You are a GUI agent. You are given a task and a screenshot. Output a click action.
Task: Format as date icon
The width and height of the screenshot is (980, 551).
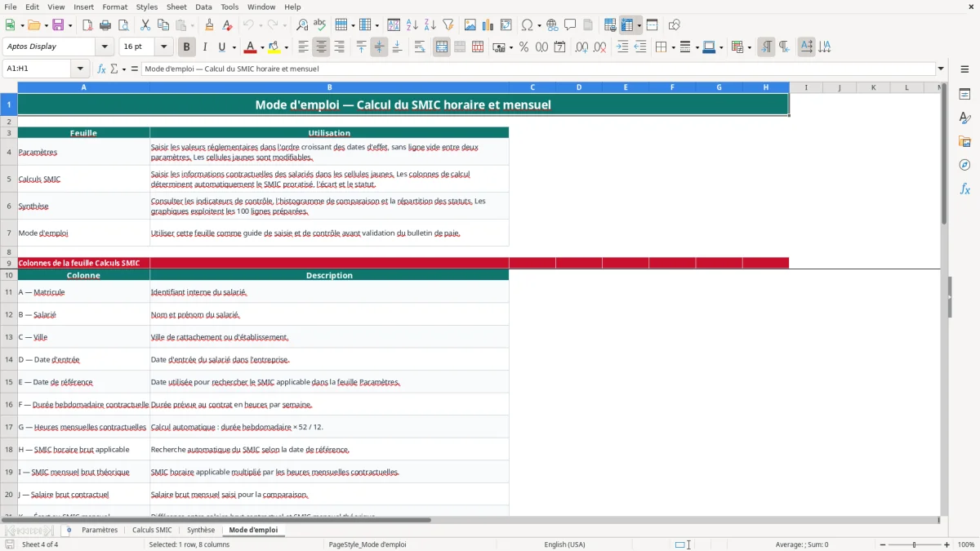coord(560,47)
